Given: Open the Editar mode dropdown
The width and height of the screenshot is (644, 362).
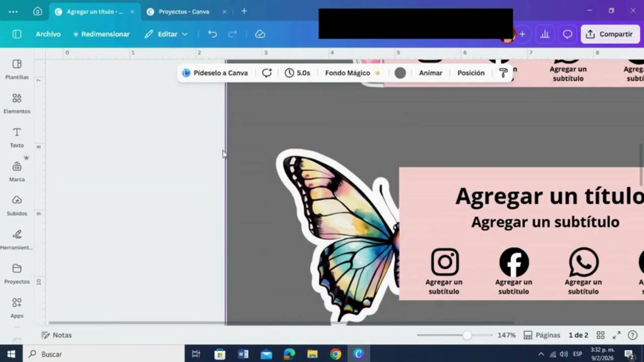Looking at the screenshot, I should [166, 34].
